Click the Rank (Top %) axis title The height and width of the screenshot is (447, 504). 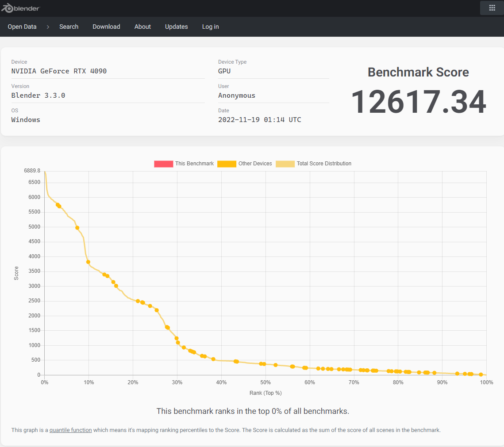pos(265,393)
